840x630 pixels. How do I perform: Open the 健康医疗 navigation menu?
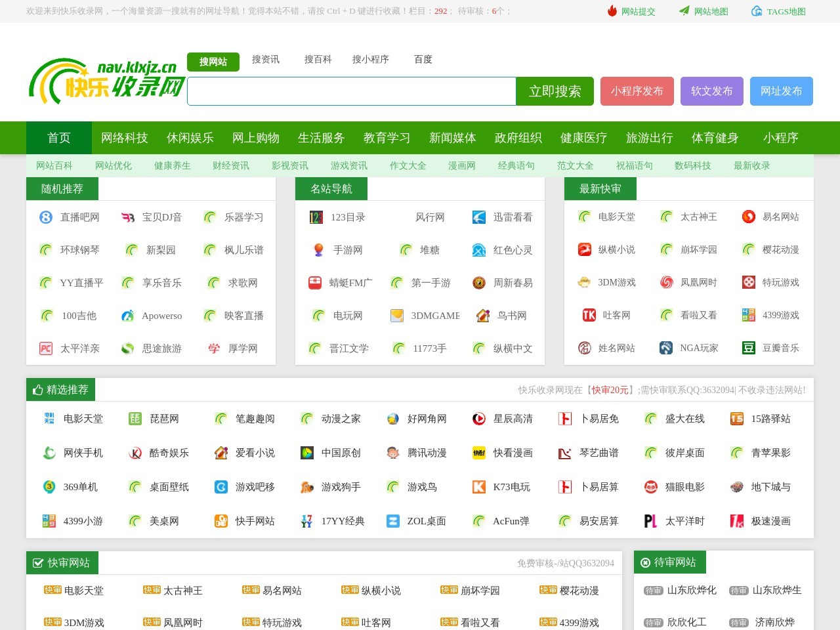(583, 138)
